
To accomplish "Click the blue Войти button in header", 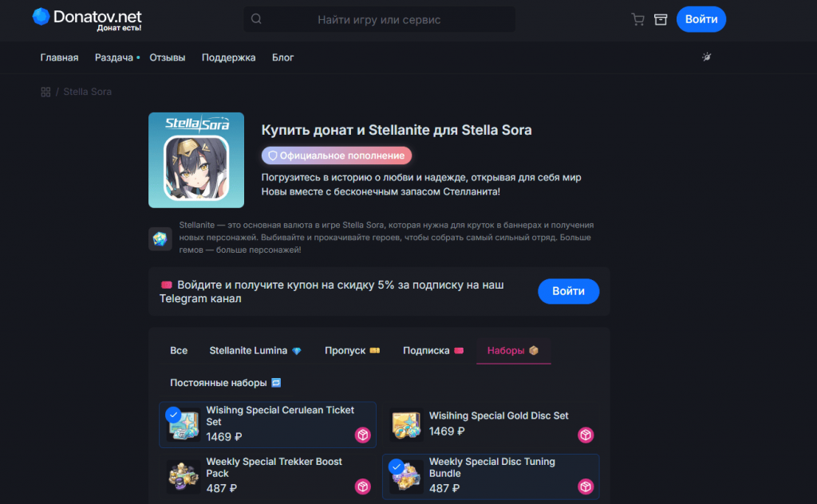I will 701,19.
